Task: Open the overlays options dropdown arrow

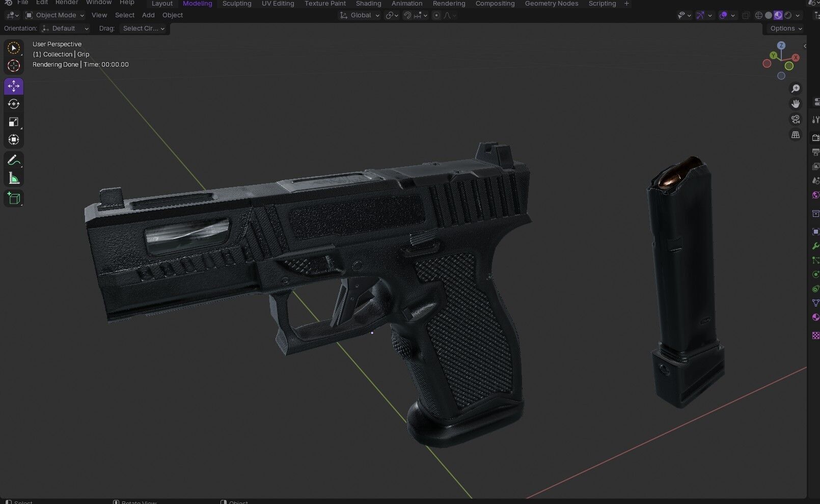Action: 733,15
